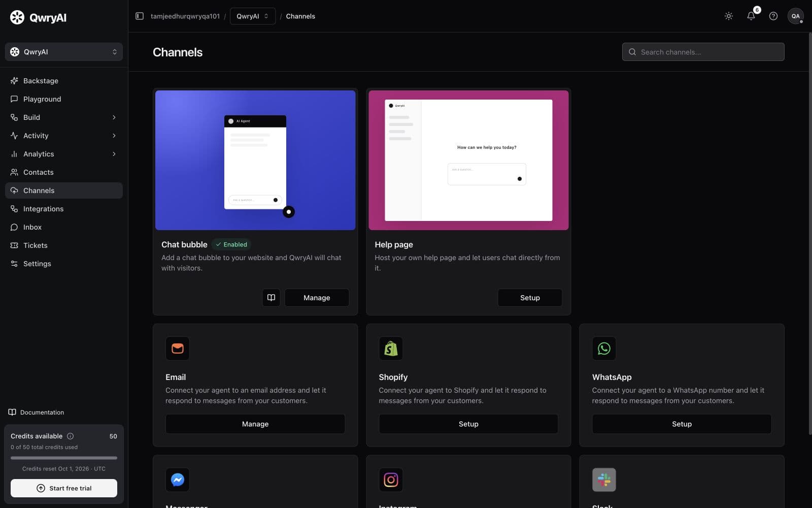
Task: Set up the Shopify channel
Action: click(x=468, y=424)
